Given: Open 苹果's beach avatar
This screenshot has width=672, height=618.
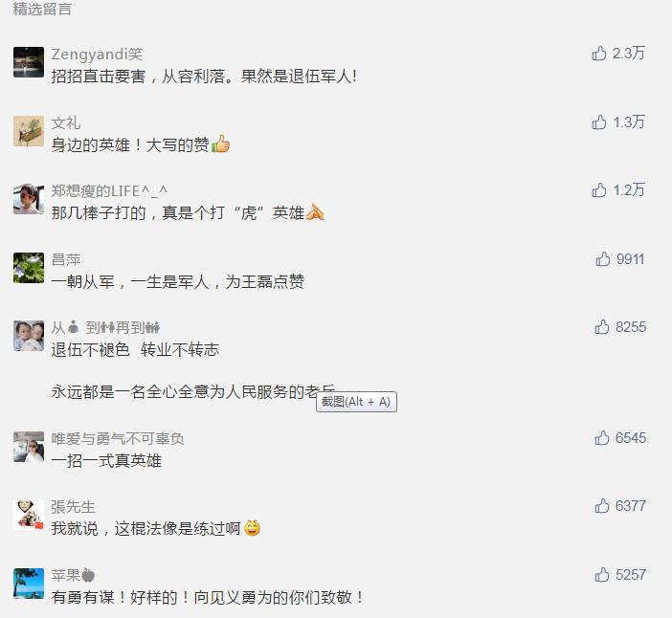Looking at the screenshot, I should [29, 584].
